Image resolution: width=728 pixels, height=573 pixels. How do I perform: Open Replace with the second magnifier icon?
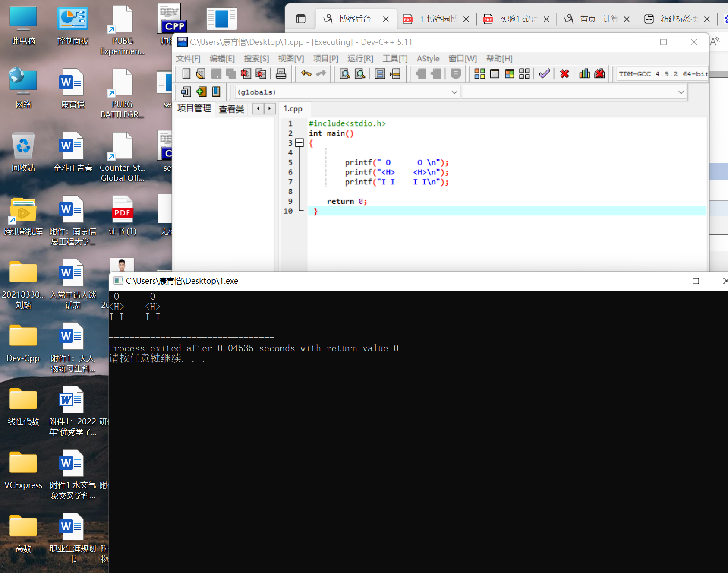click(x=360, y=74)
